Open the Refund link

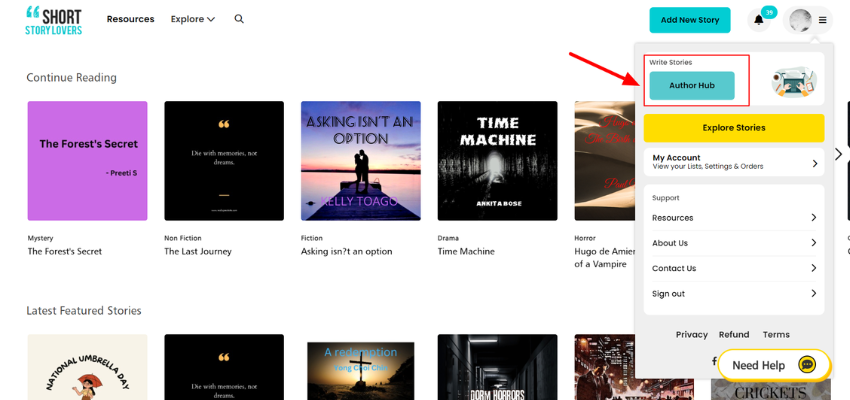734,334
